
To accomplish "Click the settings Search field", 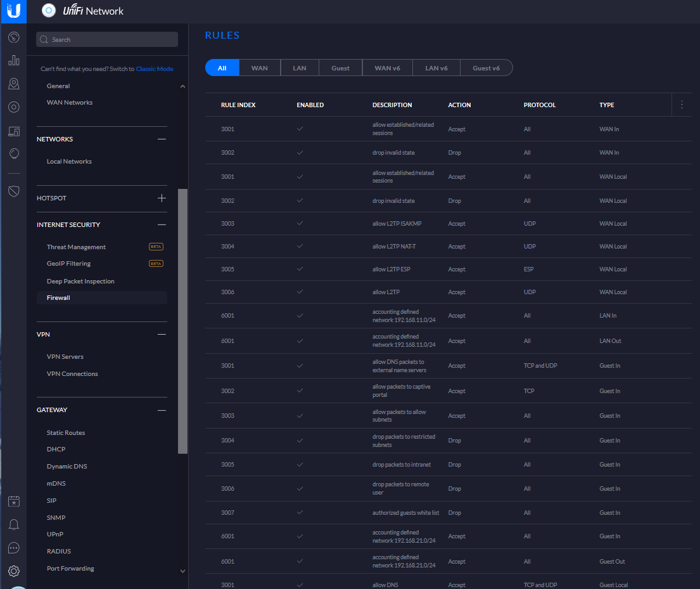I will pos(107,39).
